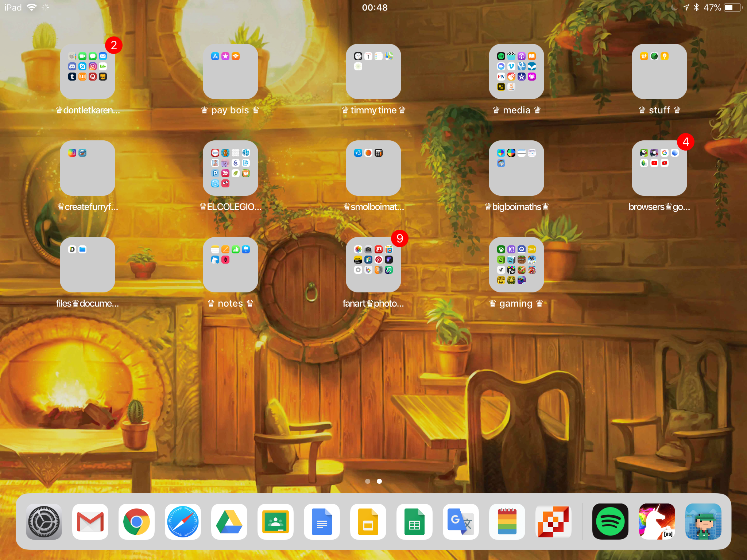Screen dimensions: 747x560
Task: Open Google Chrome in the dock
Action: pos(136,522)
